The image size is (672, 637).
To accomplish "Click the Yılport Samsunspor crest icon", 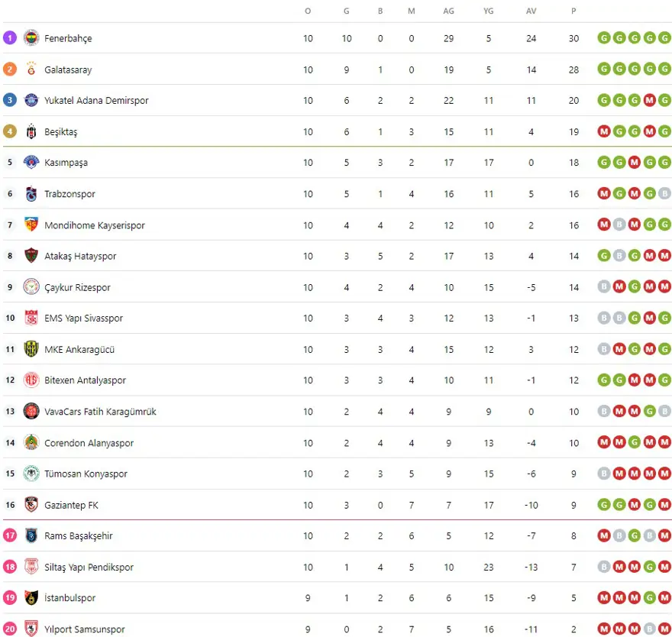I will coord(31,629).
